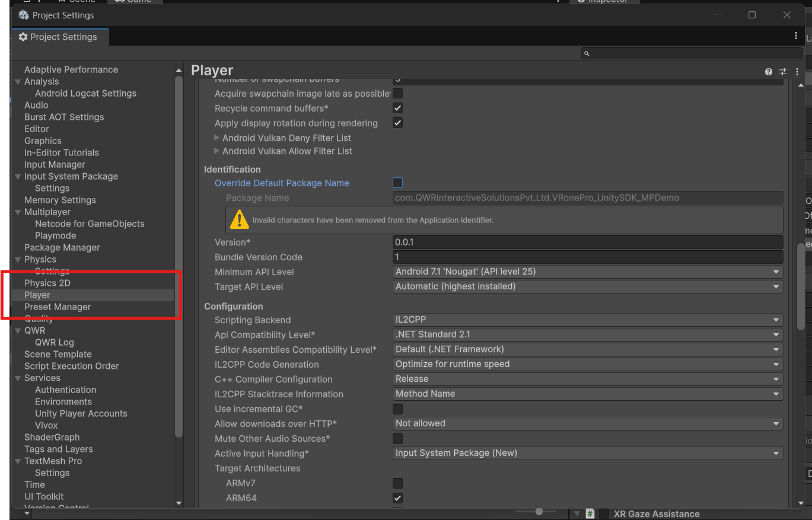Uncheck Apply display rotation during rendering
Image resolution: width=812 pixels, height=520 pixels.
398,123
